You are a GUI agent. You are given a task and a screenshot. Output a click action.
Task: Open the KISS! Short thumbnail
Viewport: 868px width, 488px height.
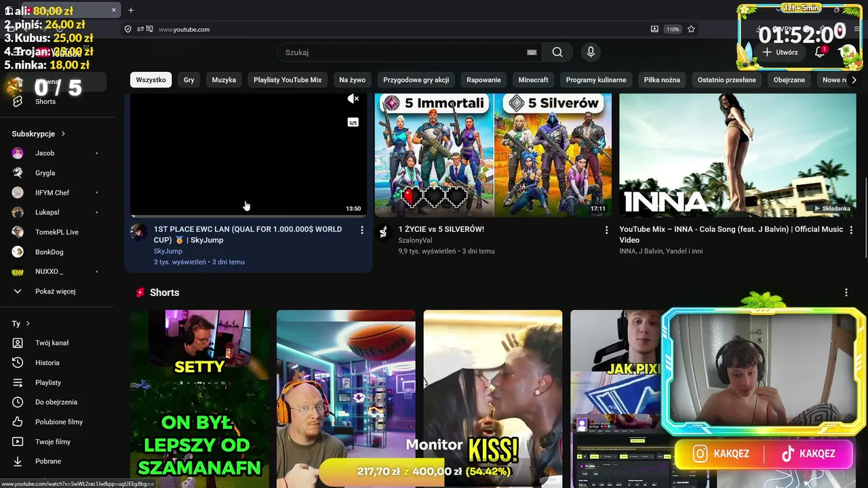(x=493, y=399)
